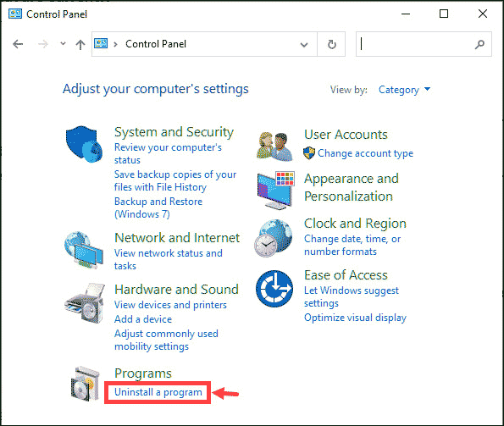Open System and Security category
Image resolution: width=504 pixels, height=426 pixels.
[x=174, y=132]
